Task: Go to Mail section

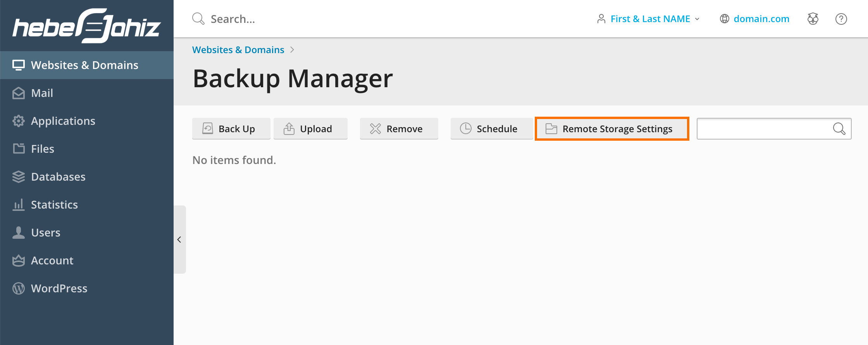Action: click(x=87, y=93)
